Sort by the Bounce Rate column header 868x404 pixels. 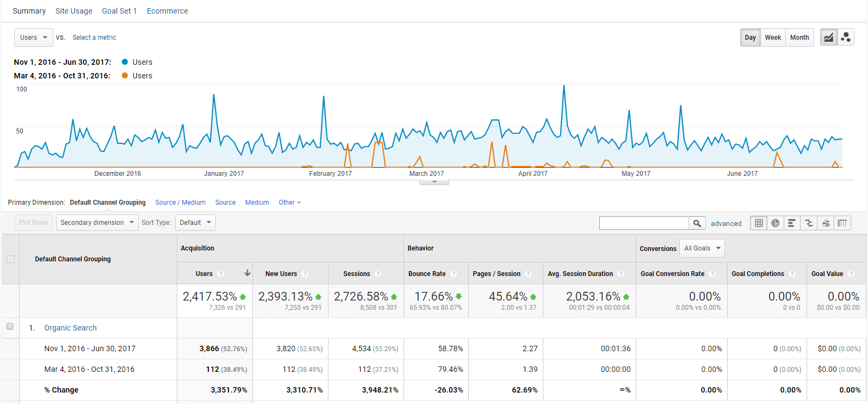coord(427,274)
